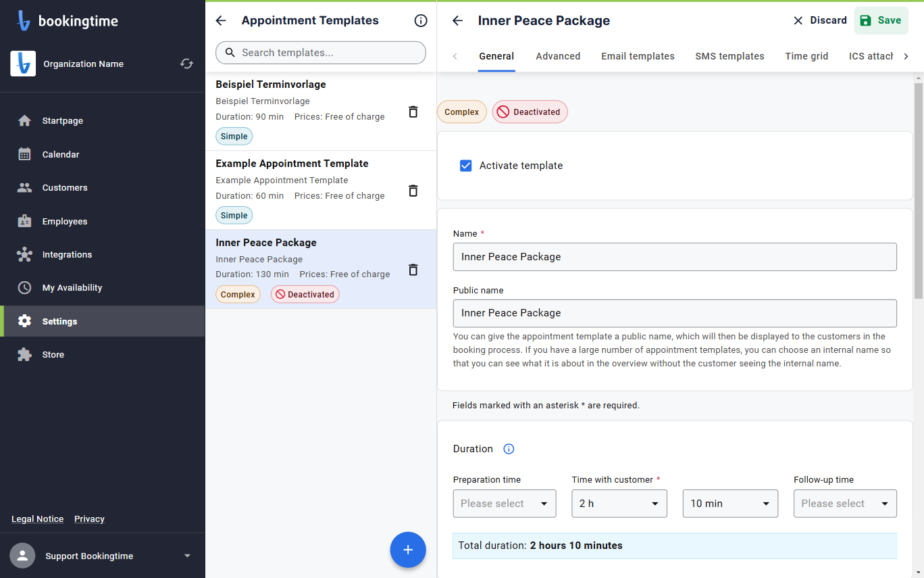Open the hours dropdown showing 2 h
The height and width of the screenshot is (578, 924).
[619, 504]
